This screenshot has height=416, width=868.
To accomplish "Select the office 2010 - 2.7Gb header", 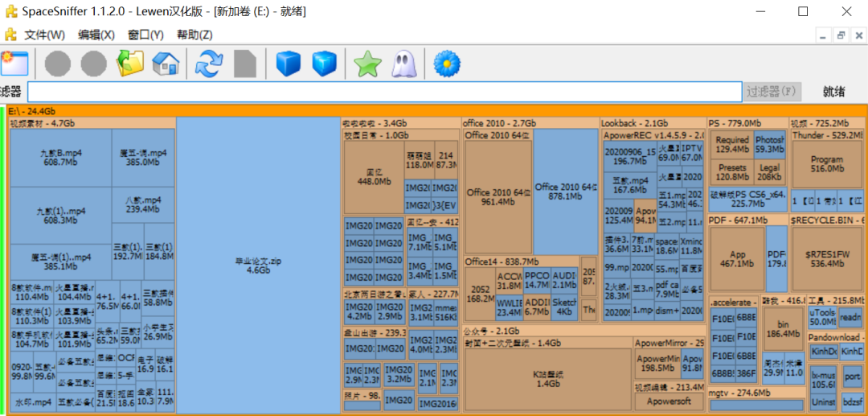I will [x=531, y=123].
